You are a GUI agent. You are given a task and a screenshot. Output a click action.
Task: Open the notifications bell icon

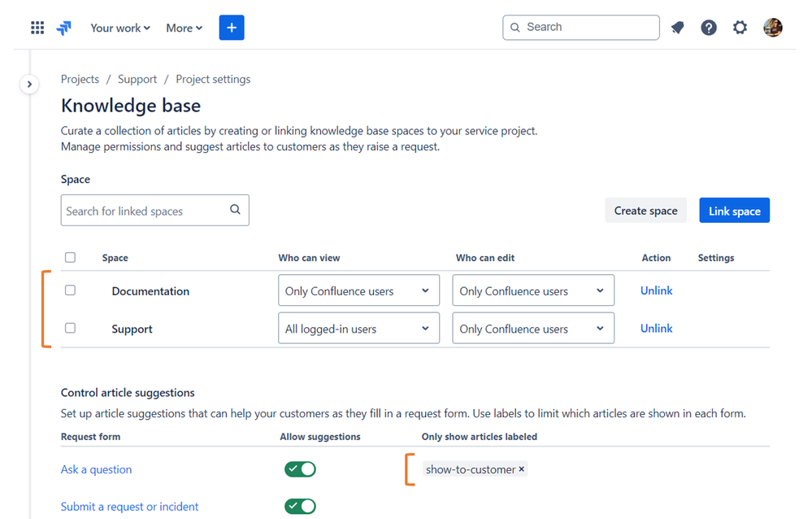pyautogui.click(x=677, y=28)
